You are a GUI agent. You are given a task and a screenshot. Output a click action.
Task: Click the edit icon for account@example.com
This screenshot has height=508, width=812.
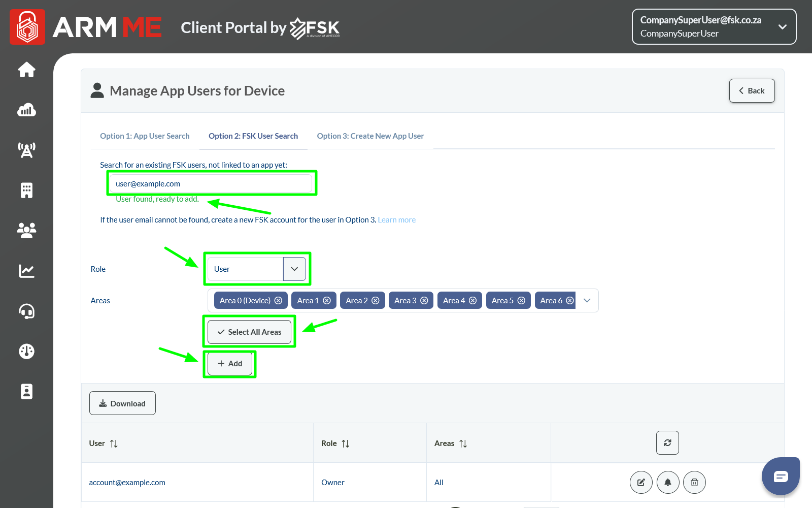(641, 483)
